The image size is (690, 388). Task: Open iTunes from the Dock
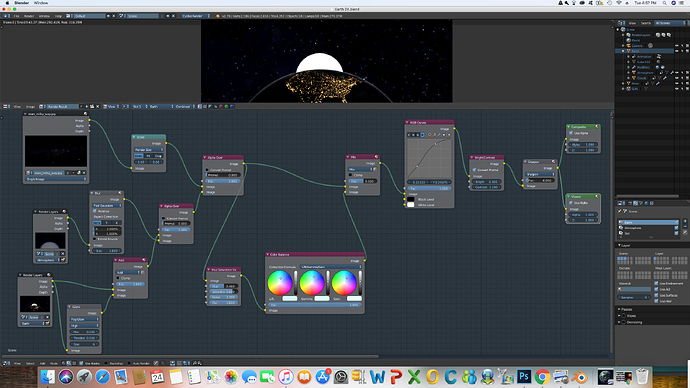tap(286, 377)
